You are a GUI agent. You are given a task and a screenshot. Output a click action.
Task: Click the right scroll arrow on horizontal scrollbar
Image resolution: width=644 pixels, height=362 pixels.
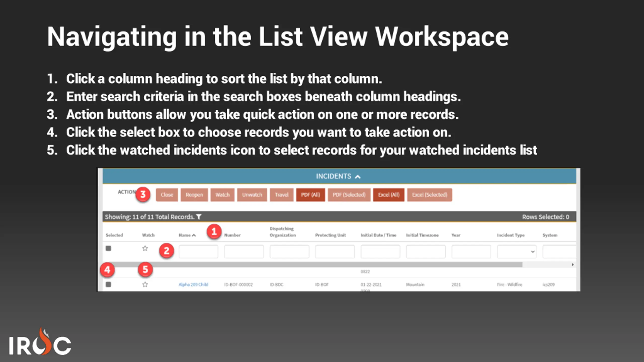(x=573, y=264)
